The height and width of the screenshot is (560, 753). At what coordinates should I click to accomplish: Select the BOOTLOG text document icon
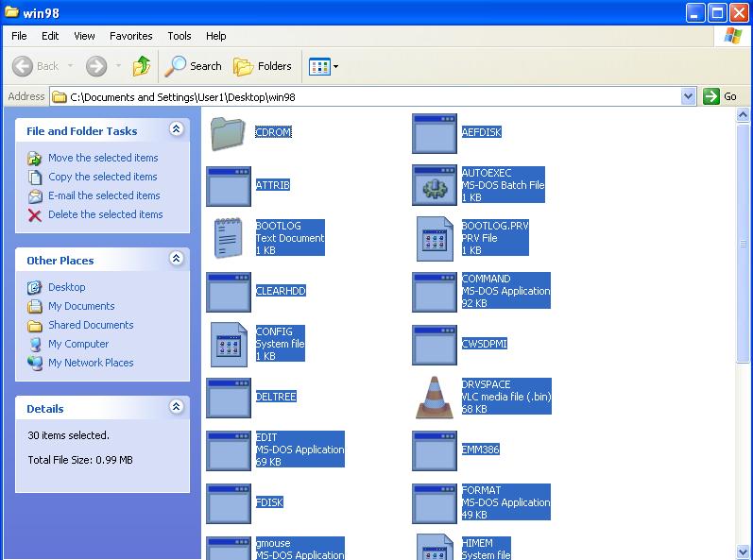pyautogui.click(x=228, y=238)
